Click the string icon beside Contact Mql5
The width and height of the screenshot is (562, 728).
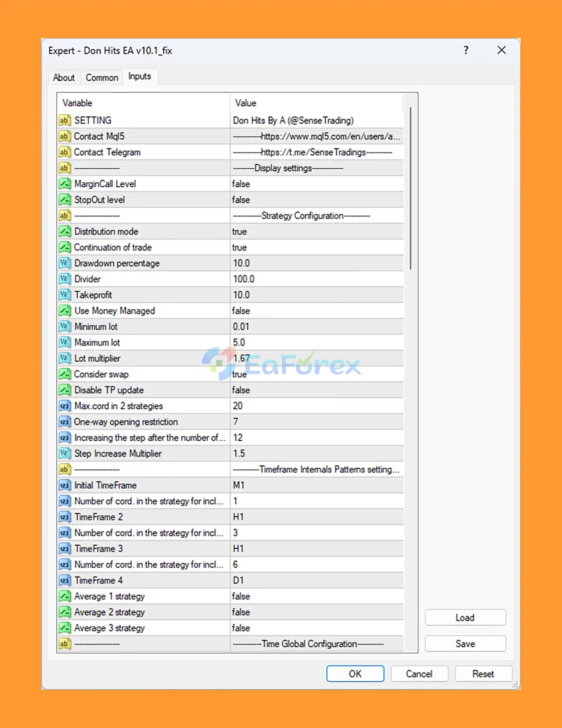click(65, 136)
